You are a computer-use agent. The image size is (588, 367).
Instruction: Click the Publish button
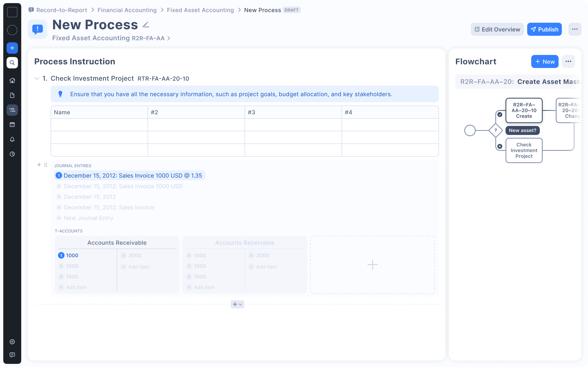tap(544, 29)
